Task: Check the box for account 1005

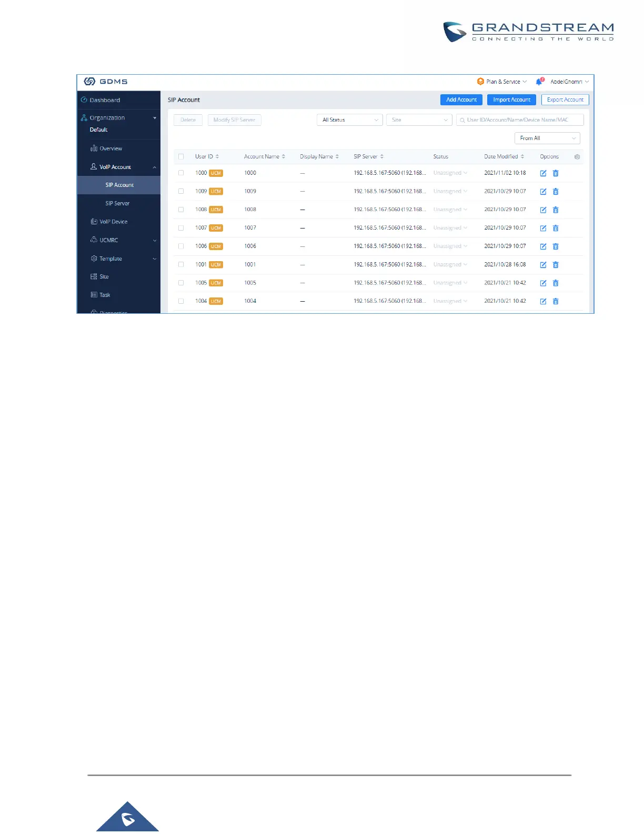Action: [x=181, y=283]
